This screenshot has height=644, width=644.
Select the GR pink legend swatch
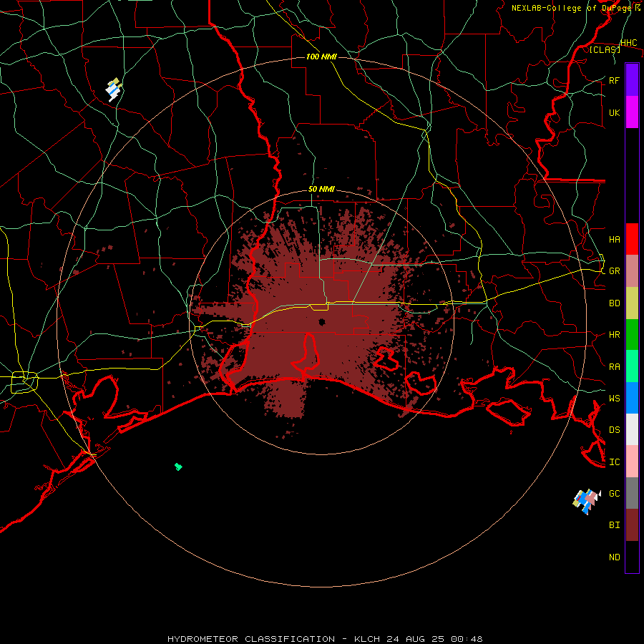(x=632, y=270)
